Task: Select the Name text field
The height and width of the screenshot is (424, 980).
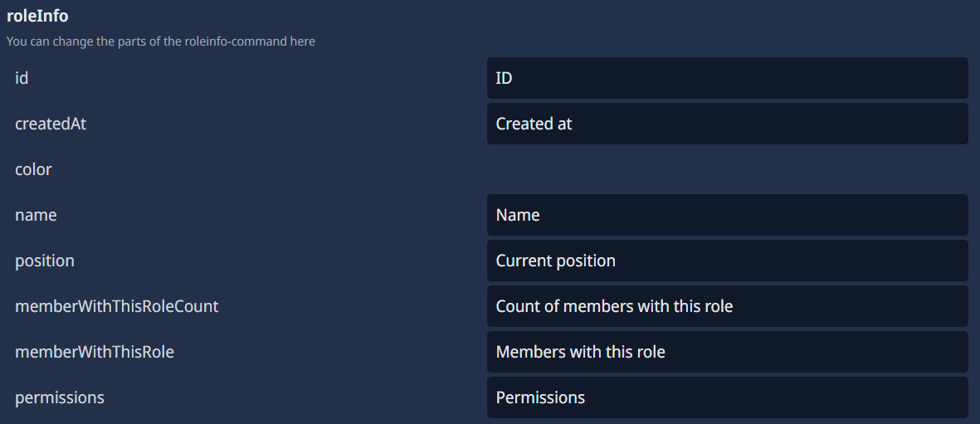Action: click(727, 215)
